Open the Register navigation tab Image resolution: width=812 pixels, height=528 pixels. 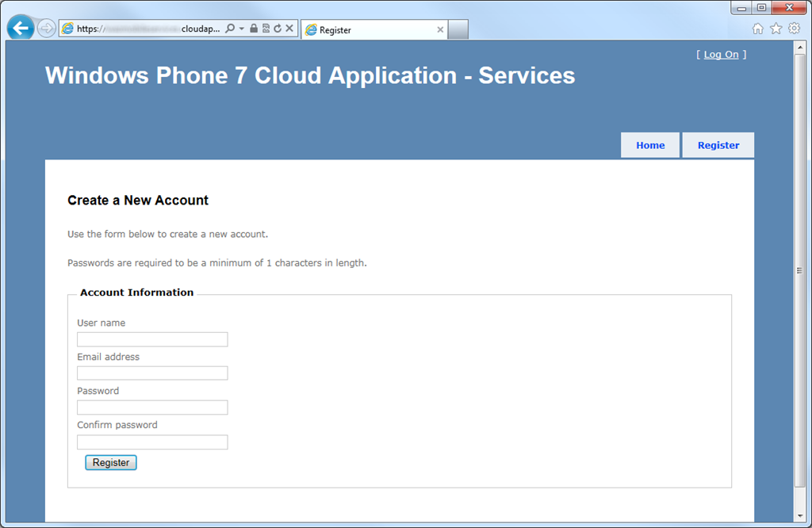718,145
